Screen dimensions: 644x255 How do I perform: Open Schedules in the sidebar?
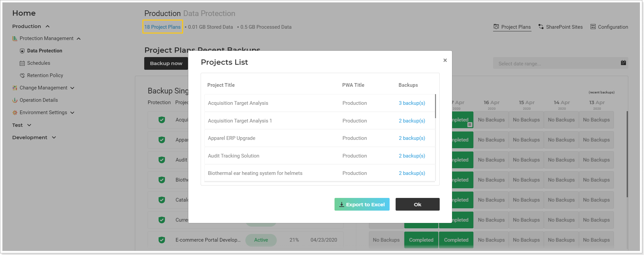(x=38, y=63)
